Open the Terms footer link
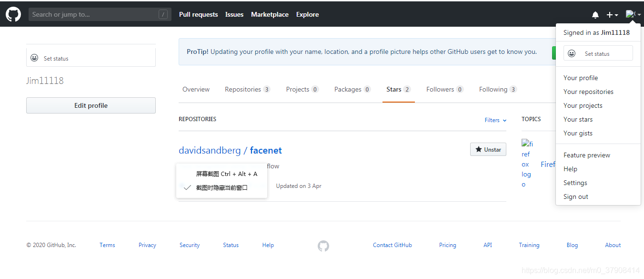The image size is (644, 279). [x=107, y=245]
